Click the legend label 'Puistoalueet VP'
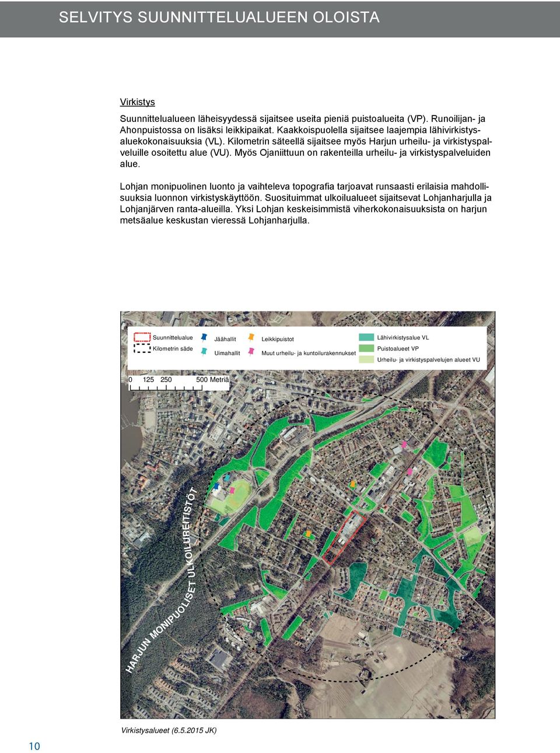This screenshot has height=753, width=560. point(398,349)
